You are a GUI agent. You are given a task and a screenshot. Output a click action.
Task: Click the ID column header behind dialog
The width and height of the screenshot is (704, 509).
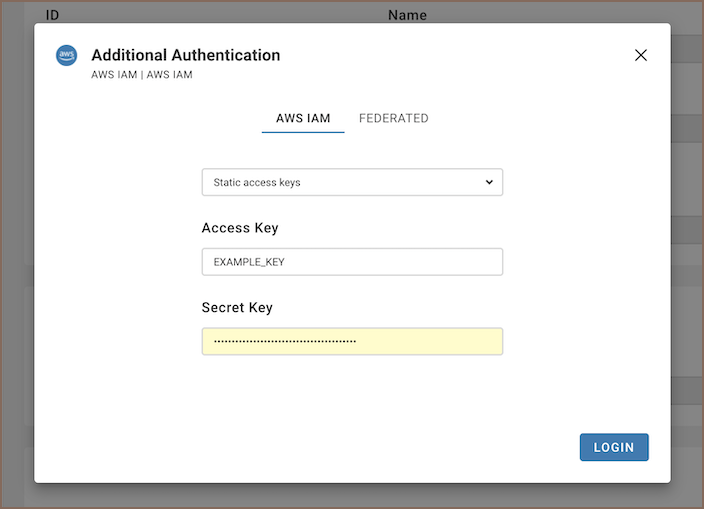(x=53, y=15)
